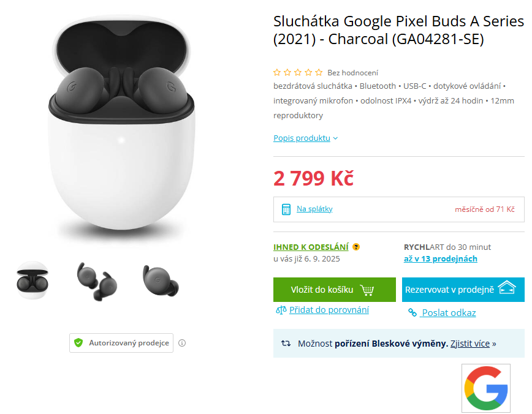Click the Vložit do košíku button
Viewport: 532px width, 414px height.
(334, 290)
